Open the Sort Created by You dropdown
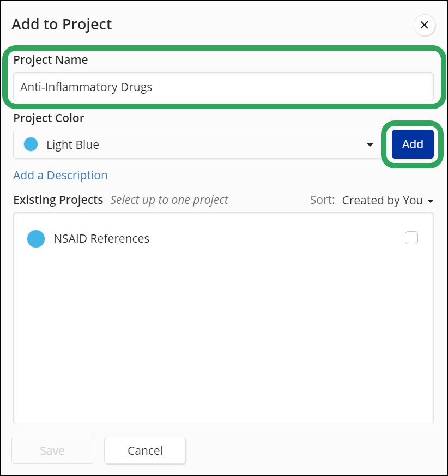Viewport: 448px width, 476px height. [x=388, y=200]
